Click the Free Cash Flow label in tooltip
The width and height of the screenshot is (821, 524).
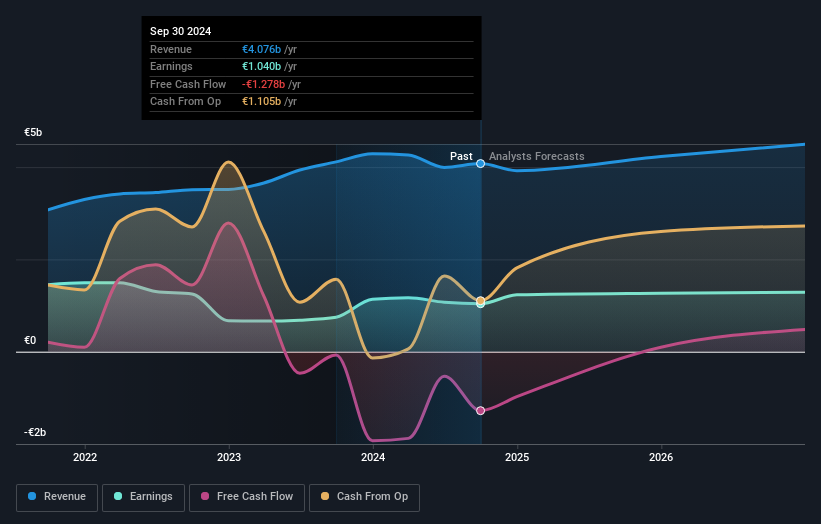pyautogui.click(x=188, y=84)
